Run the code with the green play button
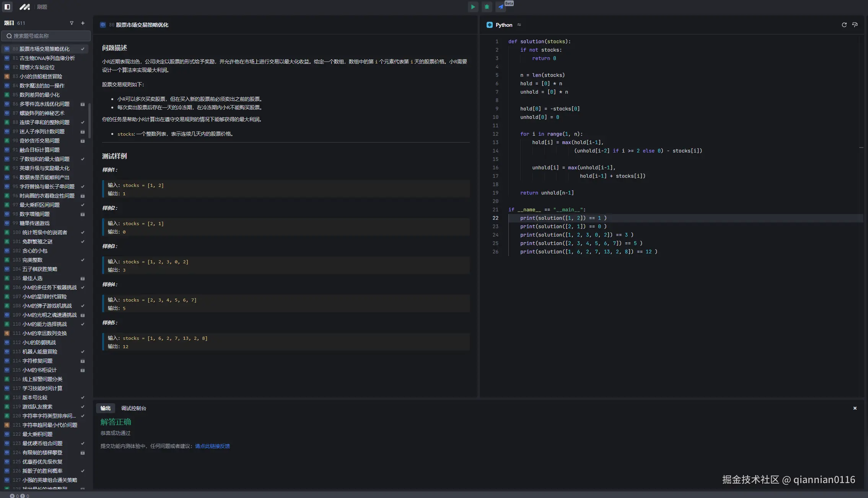 point(473,7)
